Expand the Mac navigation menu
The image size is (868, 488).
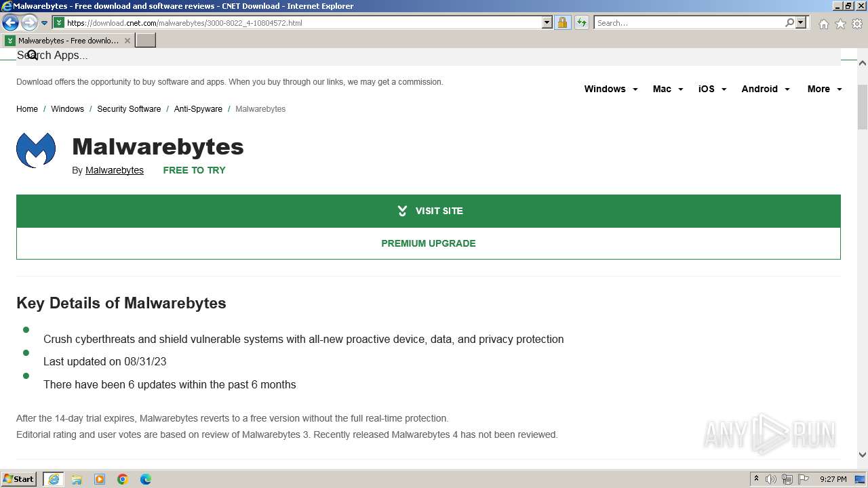click(668, 89)
